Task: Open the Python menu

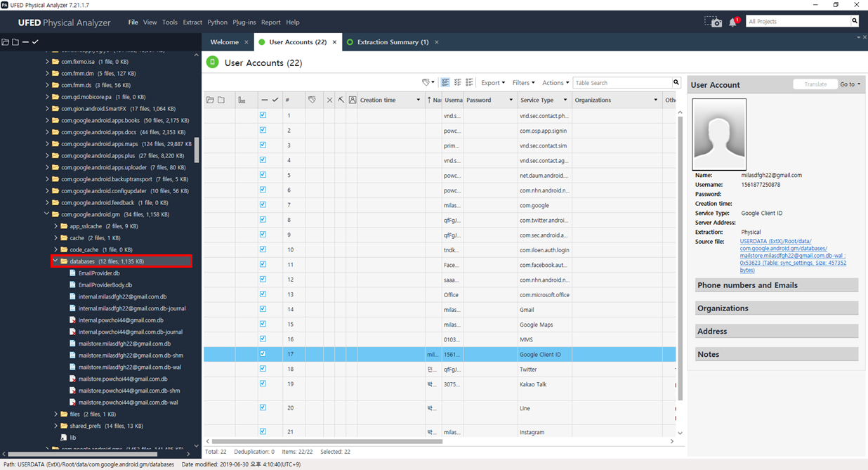Action: [218, 22]
